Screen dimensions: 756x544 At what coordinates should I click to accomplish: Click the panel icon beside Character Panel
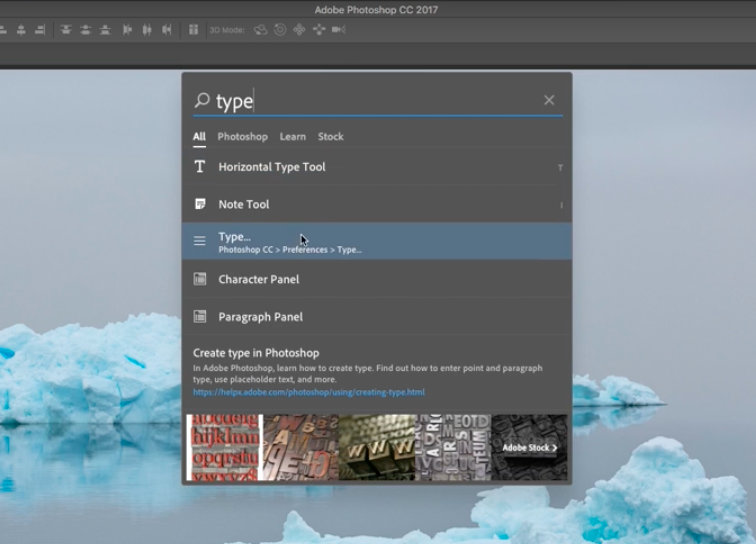(x=200, y=279)
